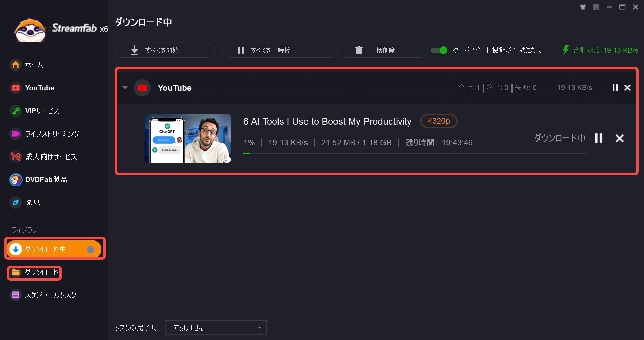Click the 失敗: 0 count text
This screenshot has width=644, height=340.
(526, 88)
